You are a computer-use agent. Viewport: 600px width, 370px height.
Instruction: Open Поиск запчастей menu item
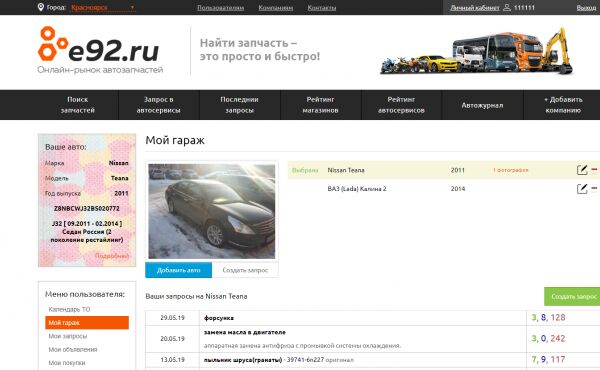[78, 105]
